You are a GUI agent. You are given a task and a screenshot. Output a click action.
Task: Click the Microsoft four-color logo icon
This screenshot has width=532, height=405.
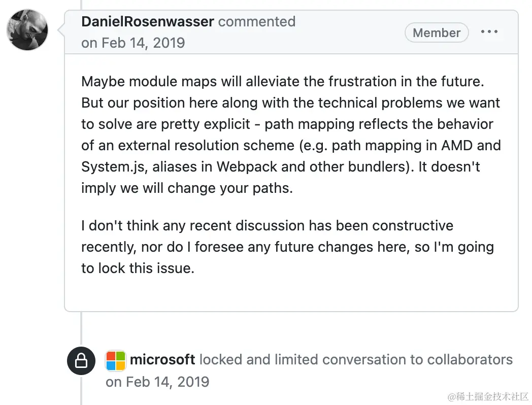(x=116, y=360)
